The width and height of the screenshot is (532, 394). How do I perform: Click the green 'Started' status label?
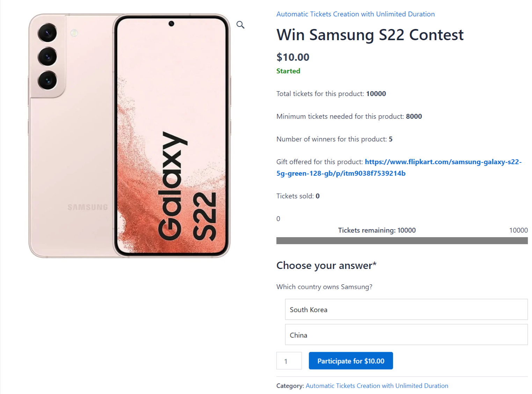(x=288, y=71)
